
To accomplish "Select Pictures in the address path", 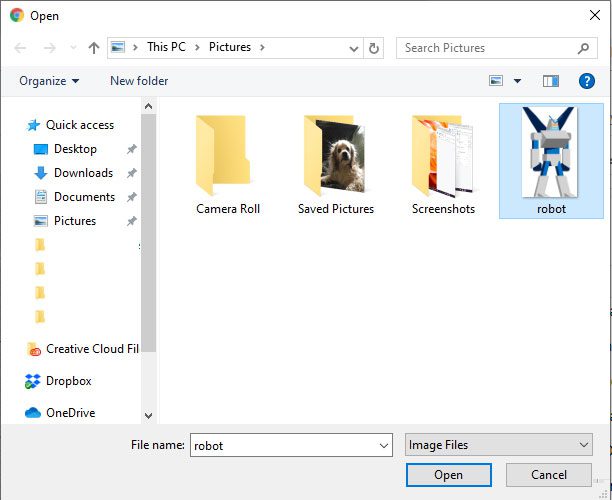I will click(x=230, y=47).
